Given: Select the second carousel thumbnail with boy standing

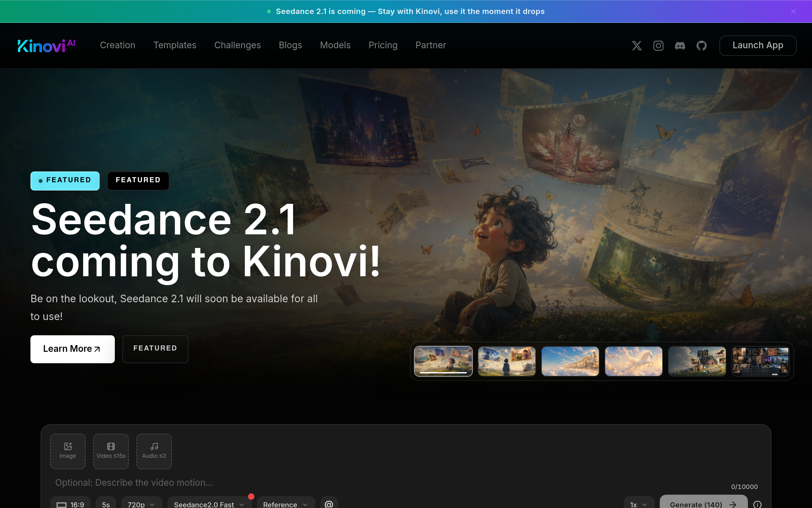Looking at the screenshot, I should pyautogui.click(x=507, y=361).
